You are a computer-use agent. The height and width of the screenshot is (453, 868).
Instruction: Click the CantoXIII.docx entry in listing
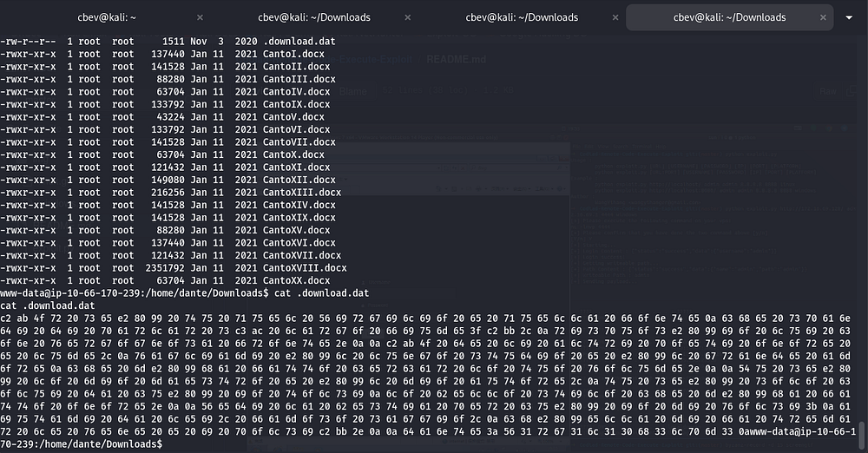(x=300, y=193)
